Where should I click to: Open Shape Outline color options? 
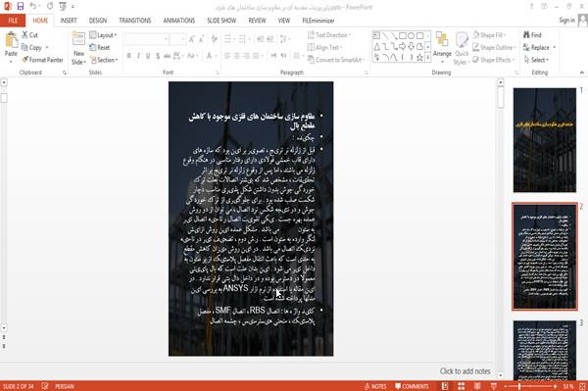(x=494, y=48)
